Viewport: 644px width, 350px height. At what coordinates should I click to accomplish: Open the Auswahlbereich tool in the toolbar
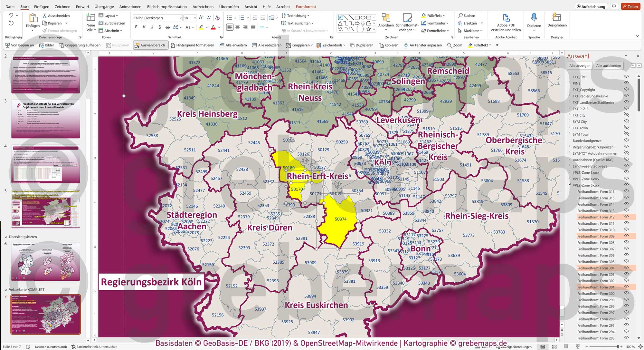click(150, 45)
